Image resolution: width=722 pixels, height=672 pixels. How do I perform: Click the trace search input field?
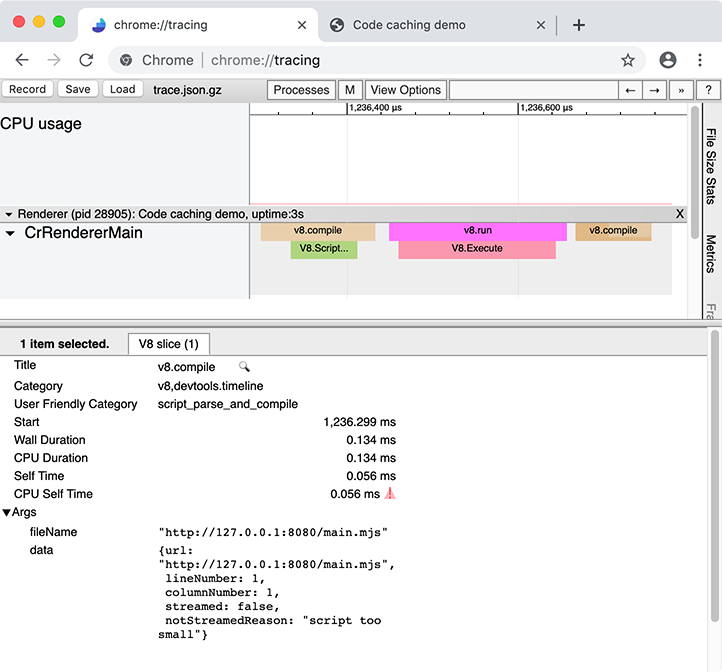(x=533, y=90)
